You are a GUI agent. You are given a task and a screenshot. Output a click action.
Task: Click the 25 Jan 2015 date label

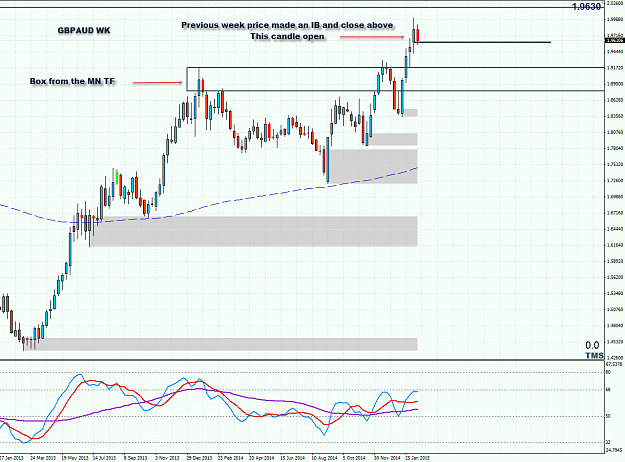[417, 458]
